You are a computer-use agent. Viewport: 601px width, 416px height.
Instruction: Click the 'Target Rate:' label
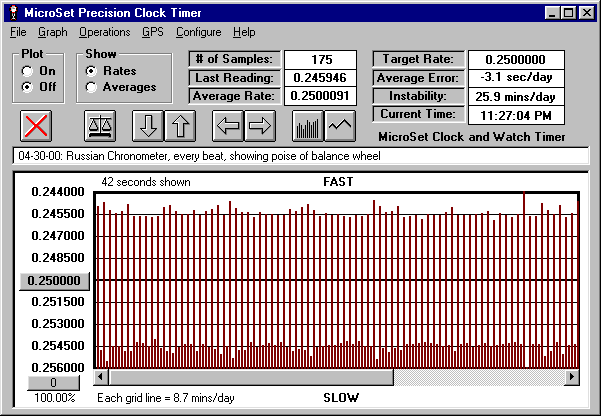point(418,59)
